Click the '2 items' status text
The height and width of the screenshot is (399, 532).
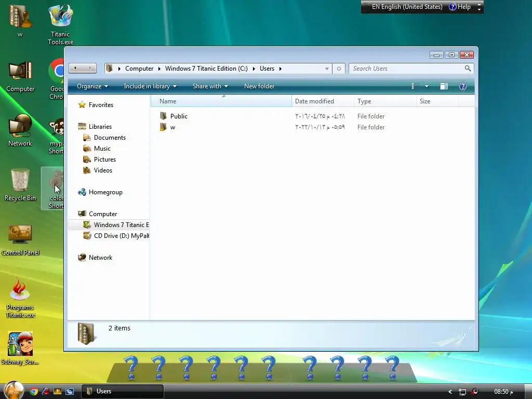coord(119,328)
